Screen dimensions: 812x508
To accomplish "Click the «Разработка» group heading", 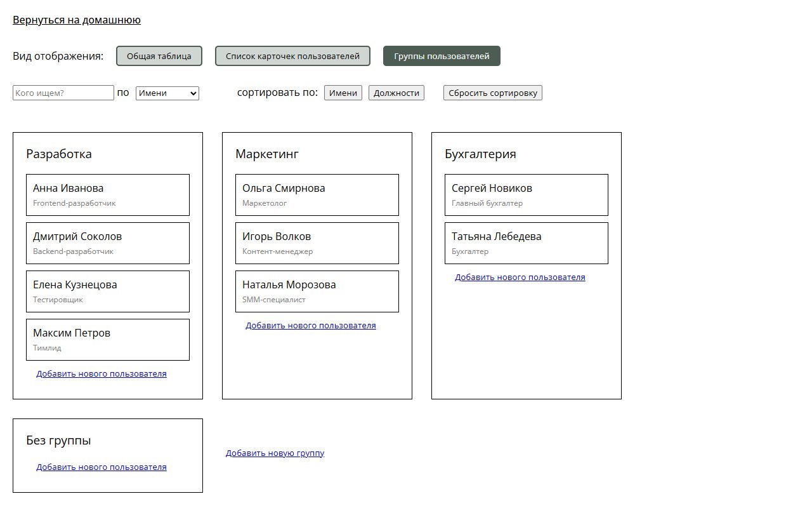I will pos(59,154).
